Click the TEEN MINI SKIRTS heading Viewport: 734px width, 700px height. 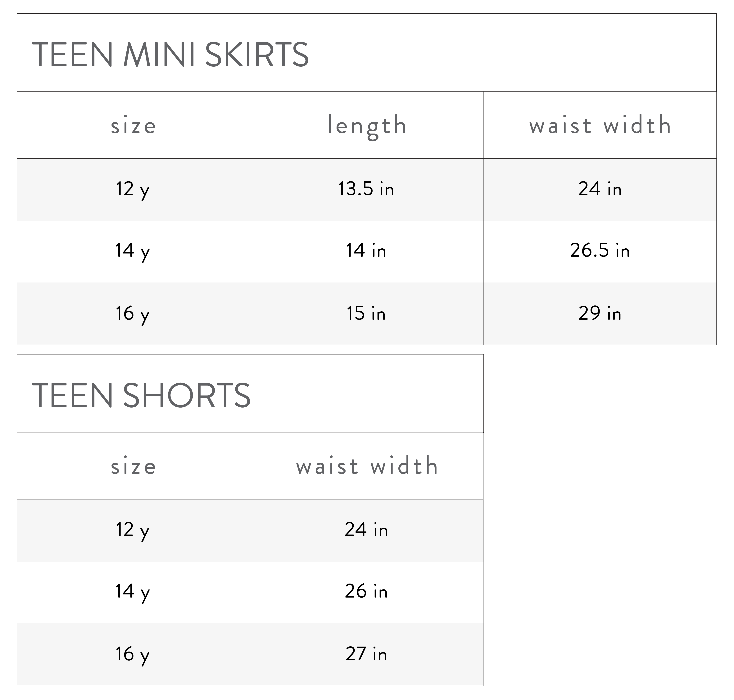[x=170, y=54]
